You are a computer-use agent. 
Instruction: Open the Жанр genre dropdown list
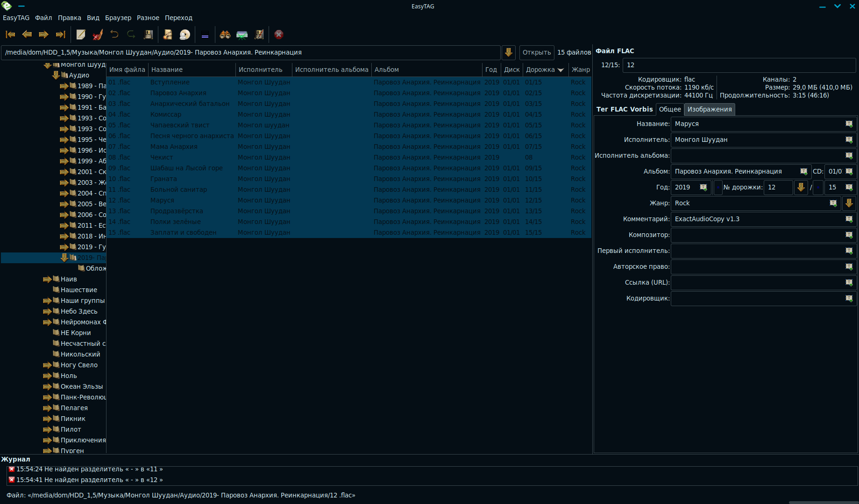click(x=849, y=203)
